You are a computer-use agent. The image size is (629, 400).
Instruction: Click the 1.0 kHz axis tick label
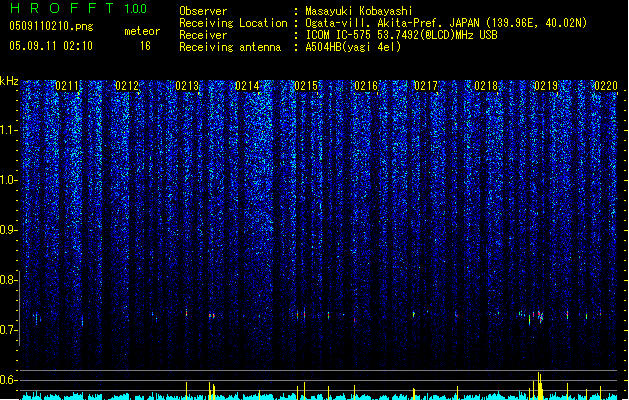pos(8,180)
